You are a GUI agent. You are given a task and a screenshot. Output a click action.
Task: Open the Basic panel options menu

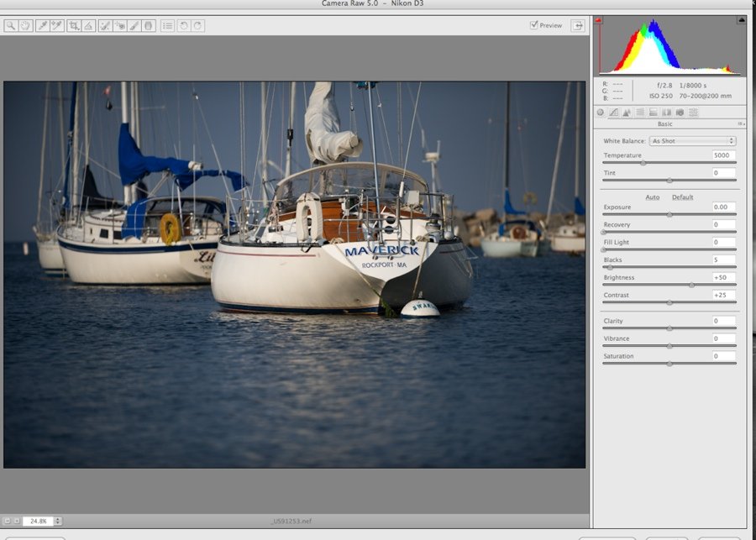(741, 123)
